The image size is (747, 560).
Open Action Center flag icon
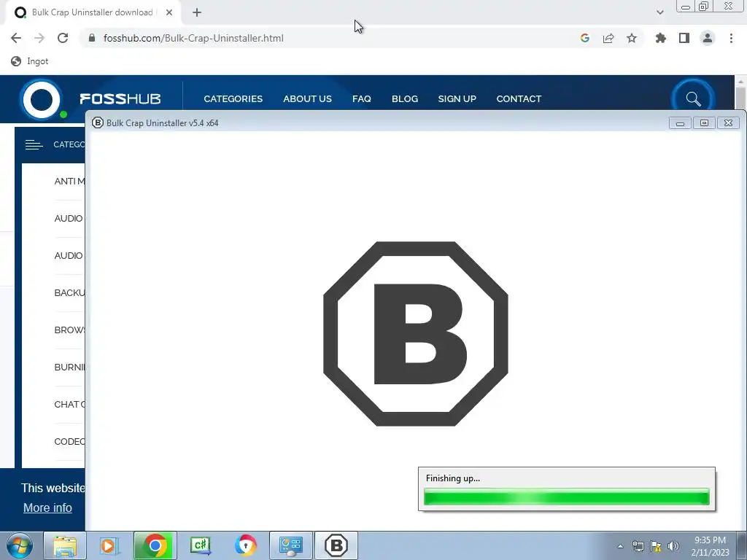click(656, 546)
